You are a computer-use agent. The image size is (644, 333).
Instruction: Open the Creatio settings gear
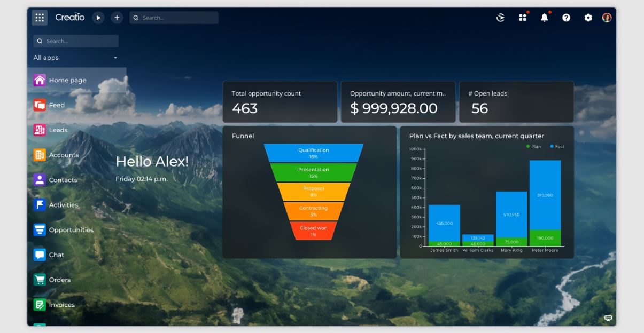[x=588, y=17]
